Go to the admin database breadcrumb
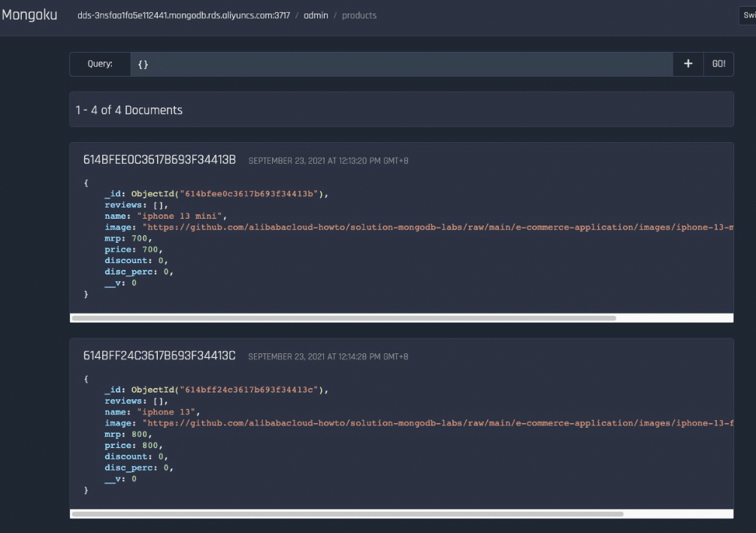The height and width of the screenshot is (533, 756). pos(316,16)
